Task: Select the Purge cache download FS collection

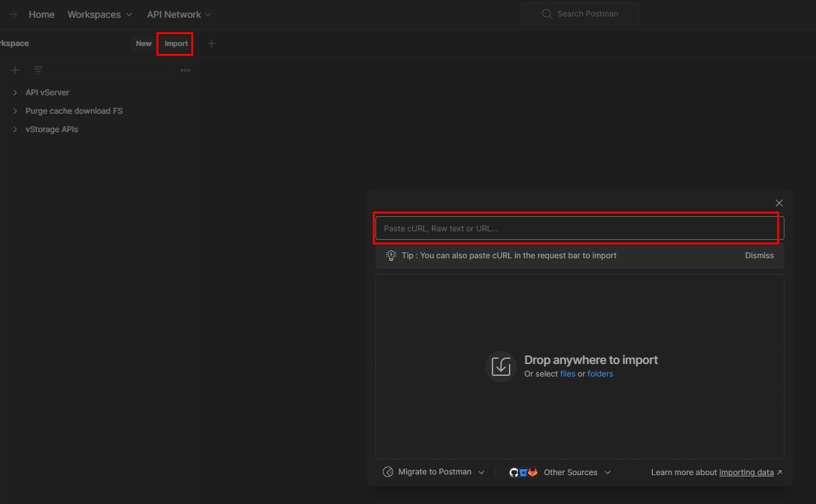Action: [74, 111]
